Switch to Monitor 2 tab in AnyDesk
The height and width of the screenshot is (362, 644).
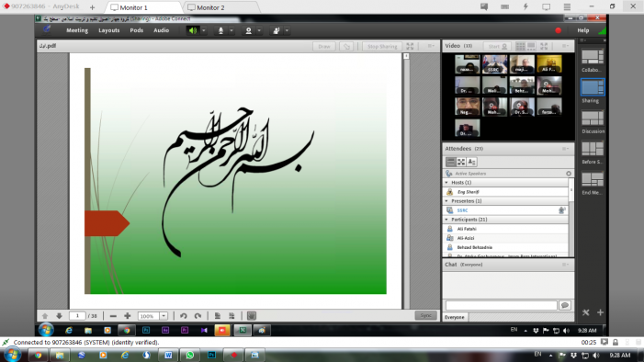tap(210, 7)
